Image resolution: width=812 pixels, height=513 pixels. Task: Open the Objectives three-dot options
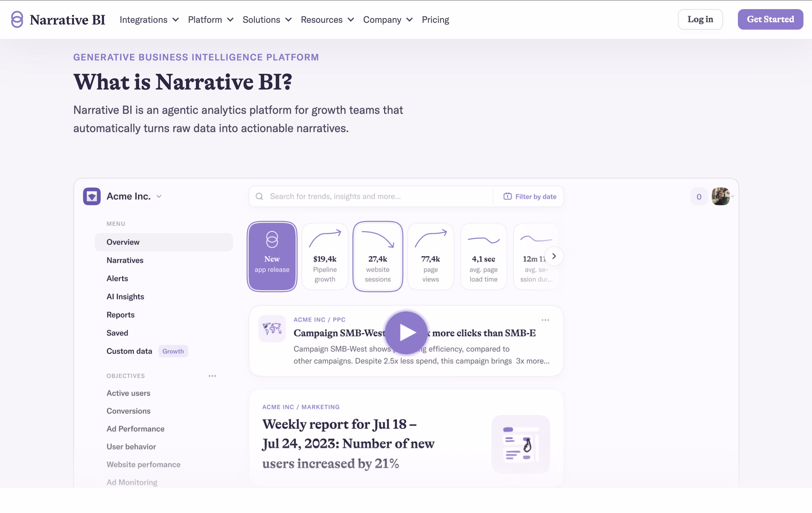(x=212, y=376)
